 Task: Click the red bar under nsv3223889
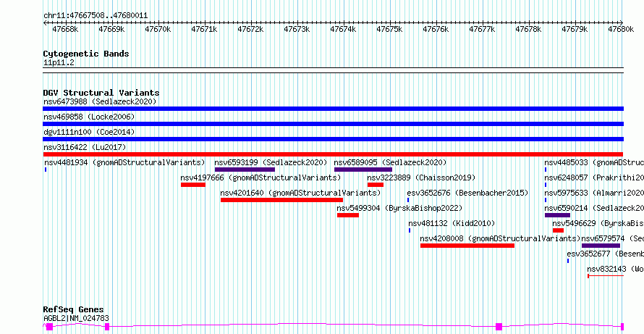tap(376, 185)
